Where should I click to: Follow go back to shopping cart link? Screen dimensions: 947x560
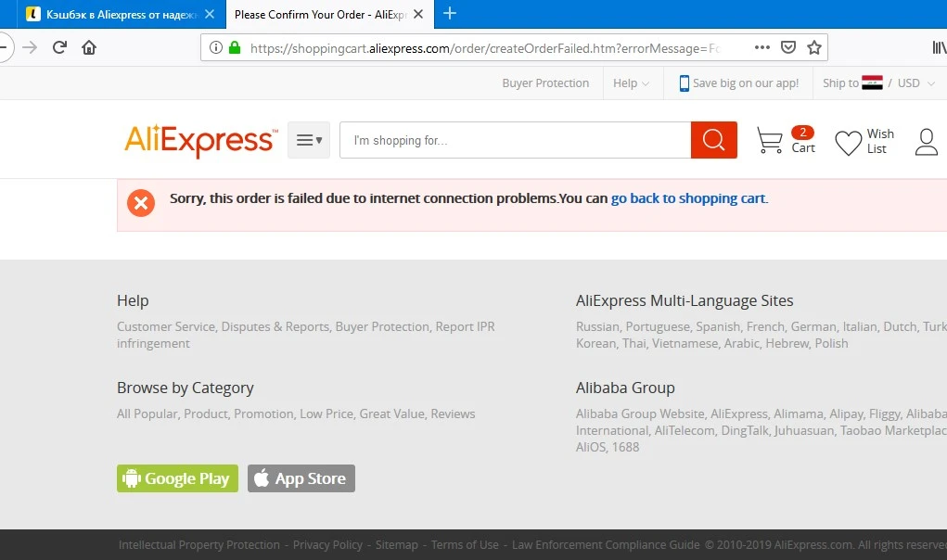(688, 198)
